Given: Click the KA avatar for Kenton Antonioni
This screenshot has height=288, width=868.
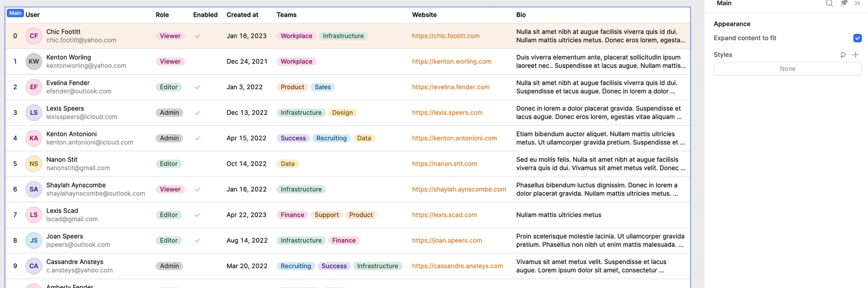Looking at the screenshot, I should [x=34, y=138].
